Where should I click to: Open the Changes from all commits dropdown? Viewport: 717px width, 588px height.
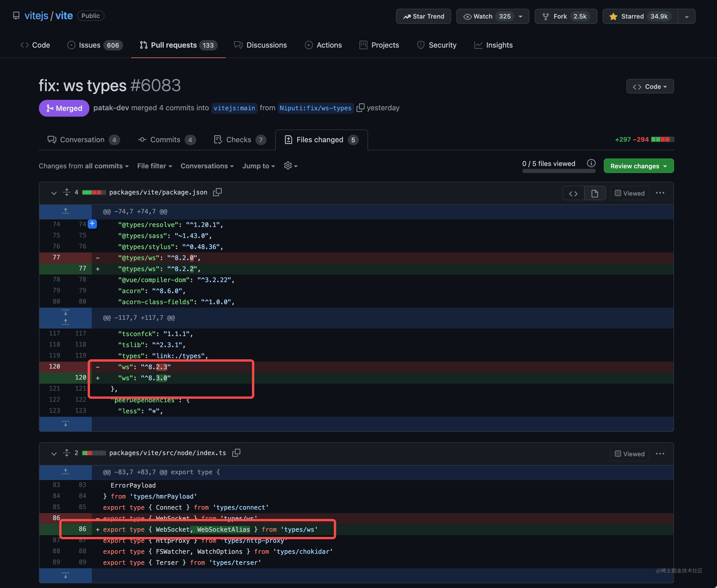click(x=84, y=166)
